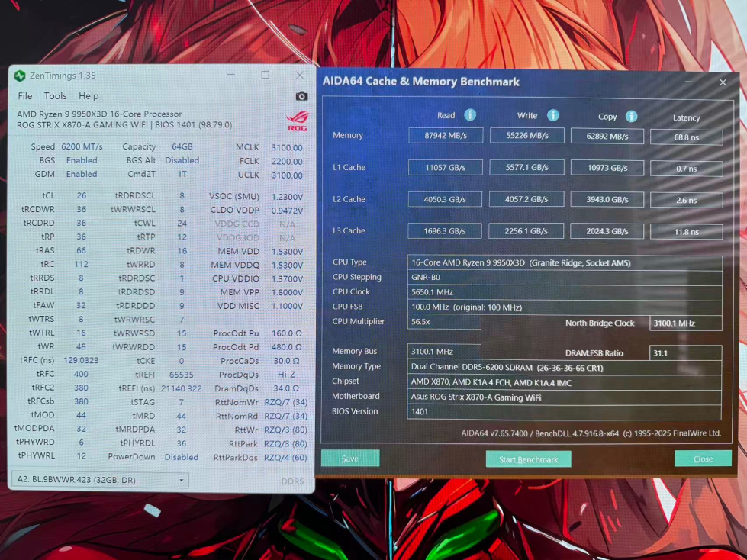
Task: Click FCLK value 2200.00
Action: [287, 162]
